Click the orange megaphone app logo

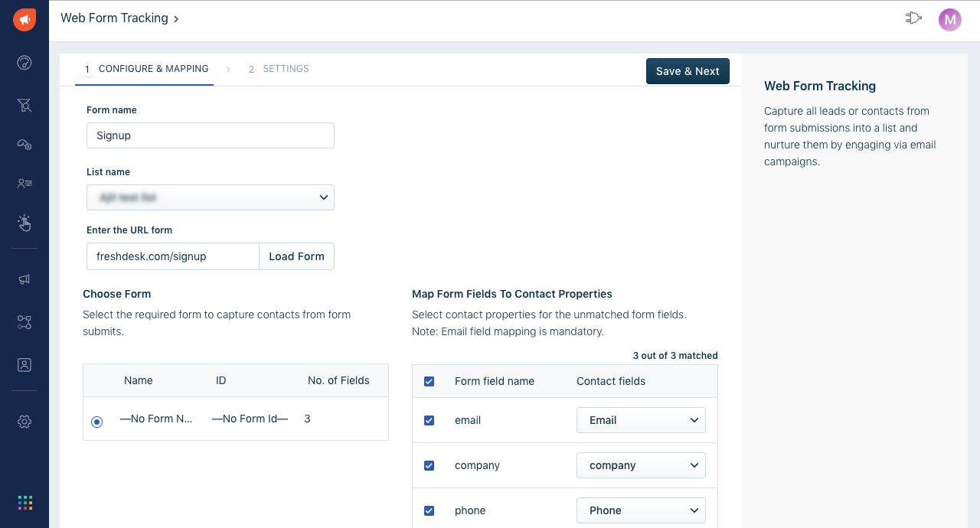click(24, 20)
